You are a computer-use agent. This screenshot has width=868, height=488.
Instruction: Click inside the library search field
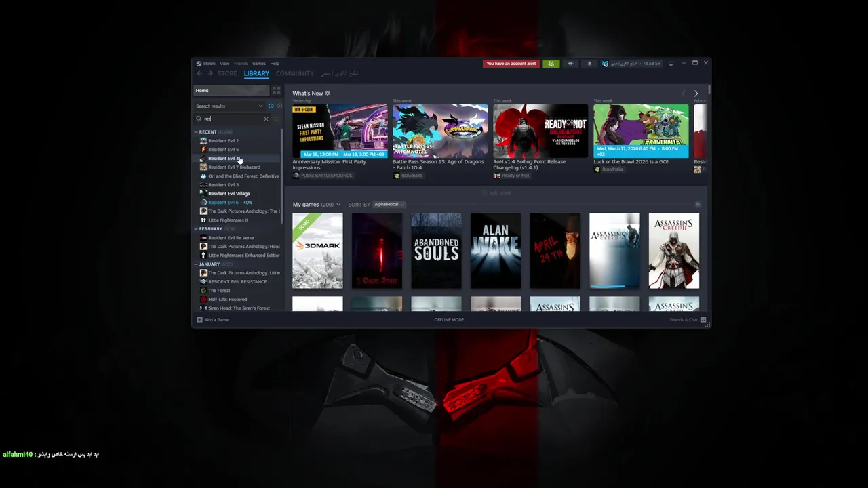coord(233,119)
